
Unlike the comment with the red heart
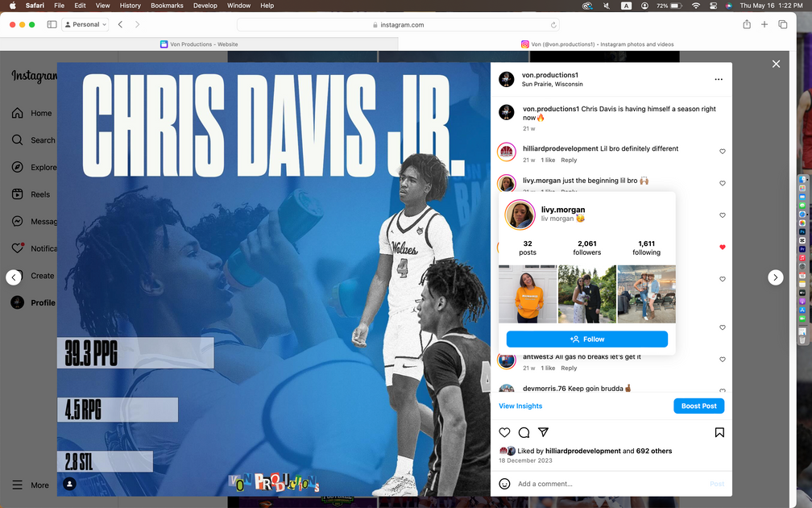(723, 248)
